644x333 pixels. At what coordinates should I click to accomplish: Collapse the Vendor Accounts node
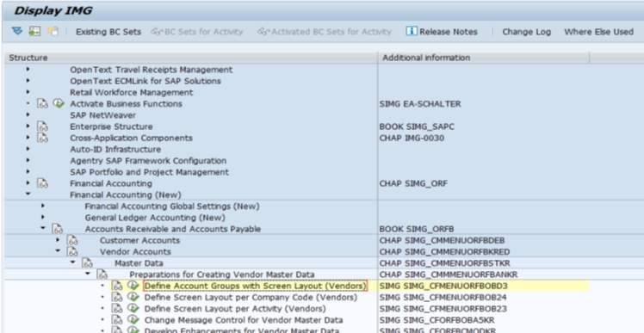pyautogui.click(x=58, y=250)
